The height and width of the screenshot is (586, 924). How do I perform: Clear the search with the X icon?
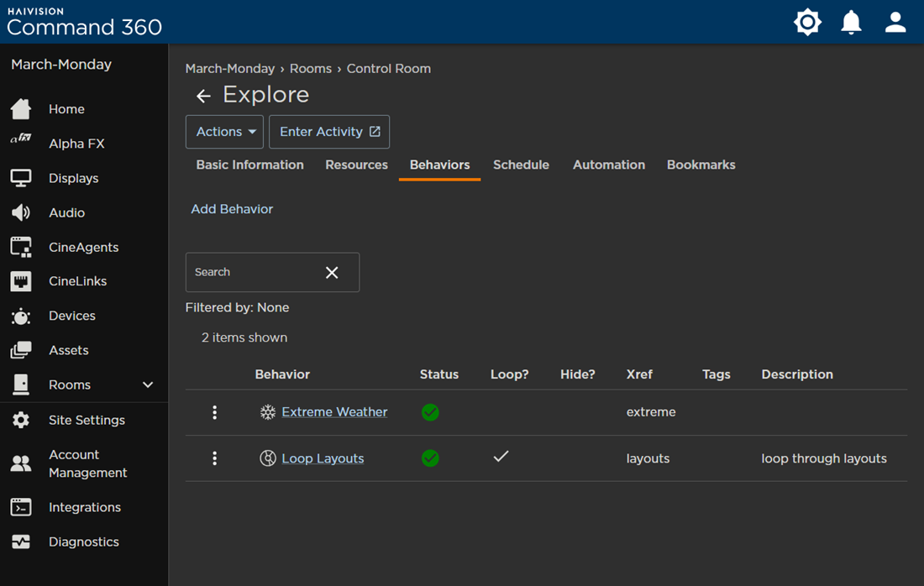(332, 272)
